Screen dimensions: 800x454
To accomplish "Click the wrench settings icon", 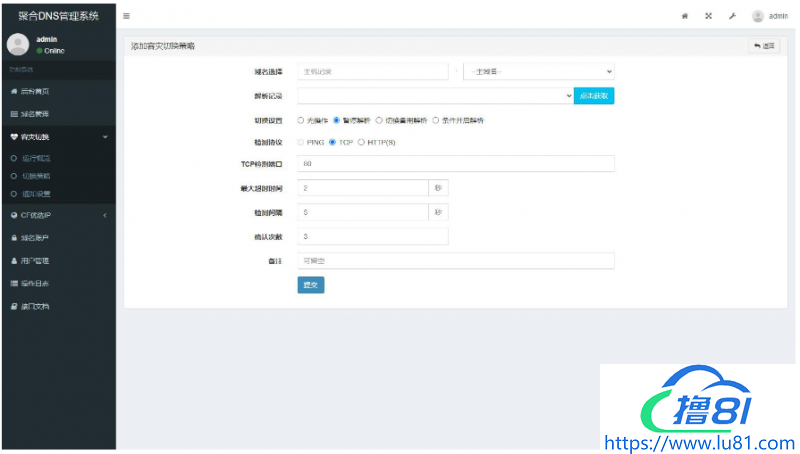I will (x=732, y=16).
